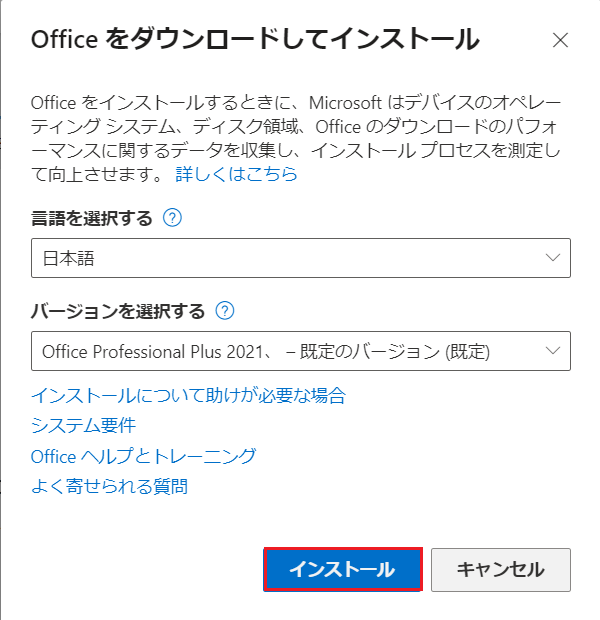Image resolution: width=600 pixels, height=620 pixels.
Task: Click the help icon beside バージョンを選択する
Action: click(x=225, y=311)
